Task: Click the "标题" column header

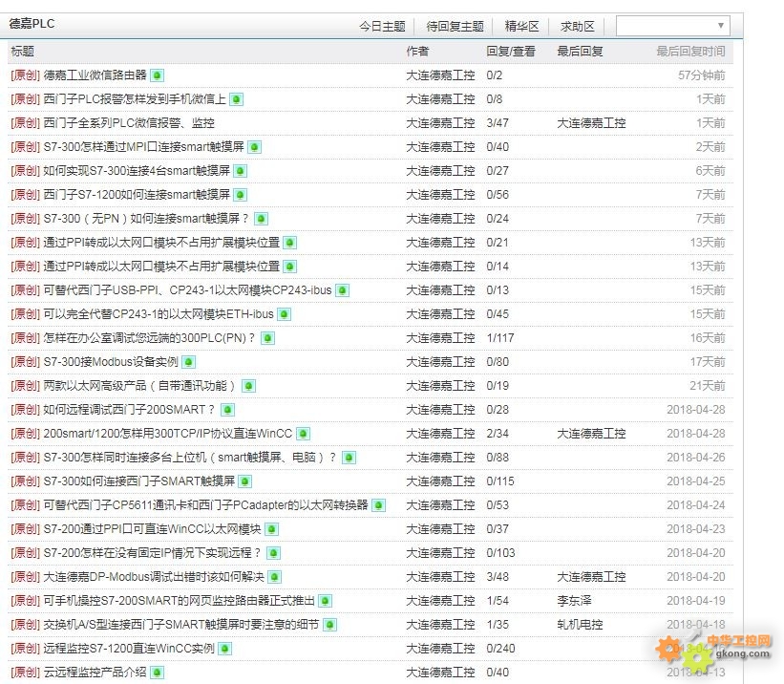Action: pyautogui.click(x=23, y=51)
